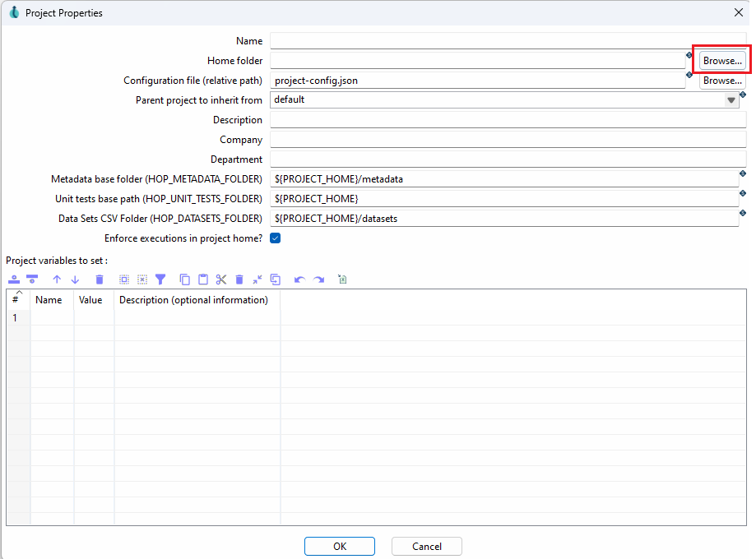Image resolution: width=756 pixels, height=559 pixels.
Task: Select row 1 in variables table
Action: (15, 317)
